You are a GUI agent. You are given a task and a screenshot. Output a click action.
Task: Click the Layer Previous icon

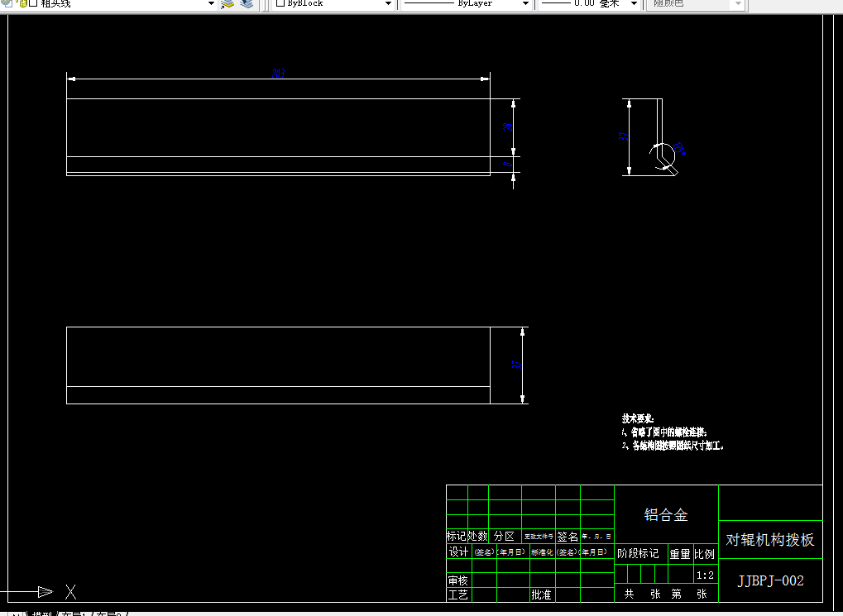click(x=247, y=4)
